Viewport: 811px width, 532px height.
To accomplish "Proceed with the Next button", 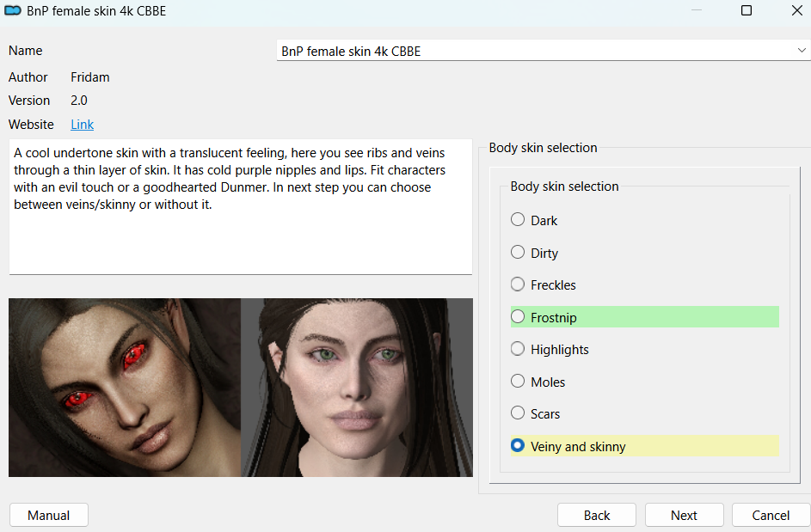I will (684, 516).
